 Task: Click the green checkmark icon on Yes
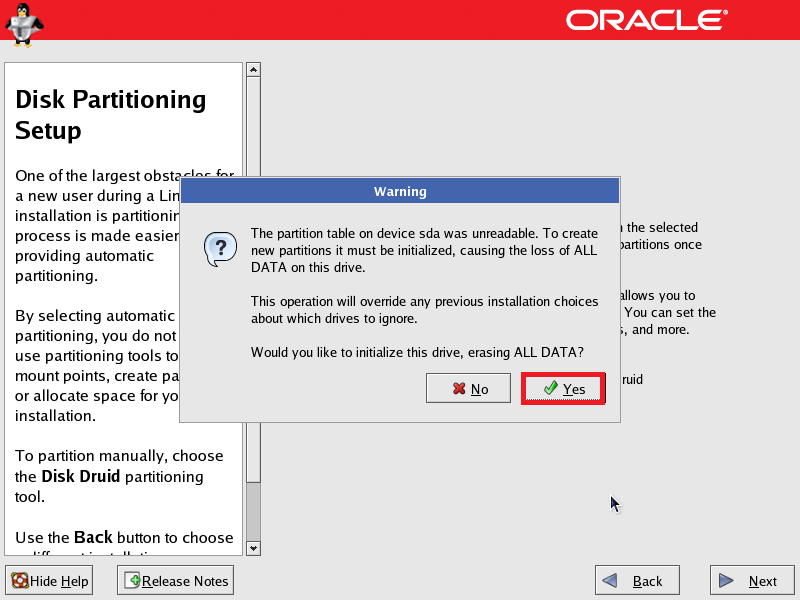551,388
